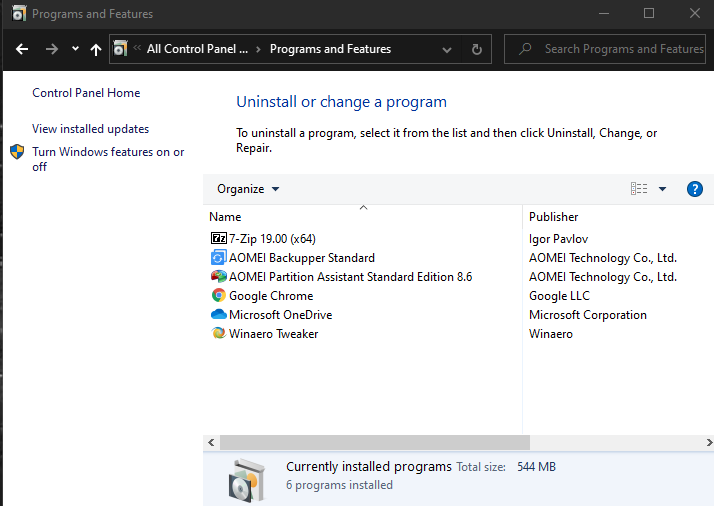Click 'Programs and Features' breadcrumb
The image size is (714, 506).
tap(330, 49)
